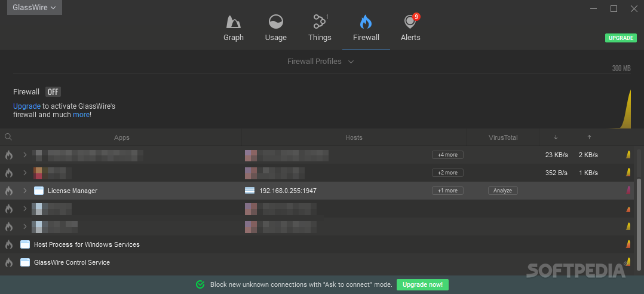Image resolution: width=644 pixels, height=294 pixels.
Task: Sort by the Hosts column header
Action: (354, 137)
